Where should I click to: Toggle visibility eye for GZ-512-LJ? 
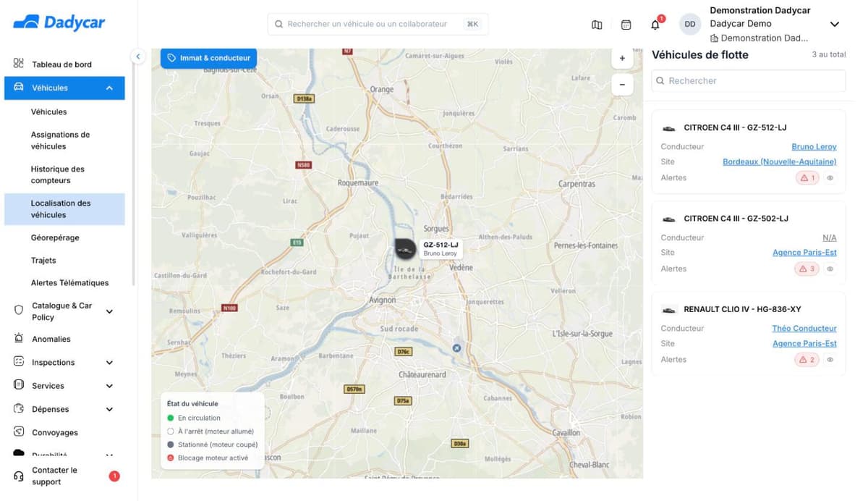(830, 177)
